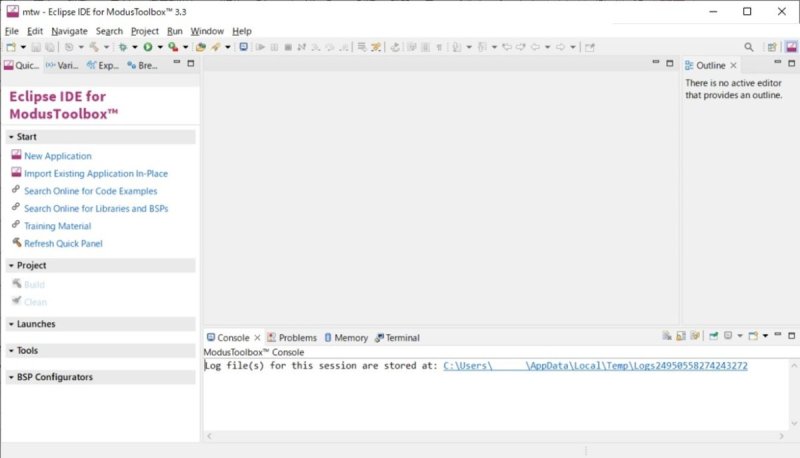This screenshot has height=458, width=800.
Task: Open the Edit menu
Action: 35,31
